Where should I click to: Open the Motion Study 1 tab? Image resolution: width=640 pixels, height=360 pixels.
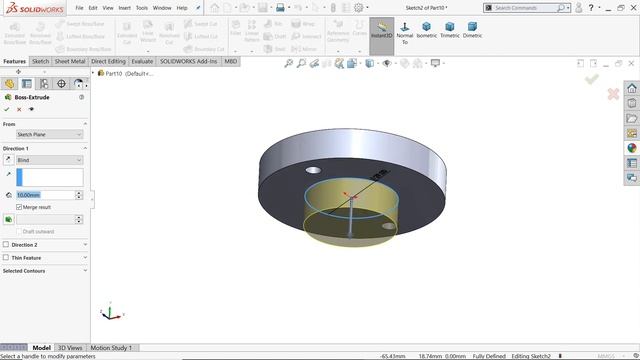(111, 348)
